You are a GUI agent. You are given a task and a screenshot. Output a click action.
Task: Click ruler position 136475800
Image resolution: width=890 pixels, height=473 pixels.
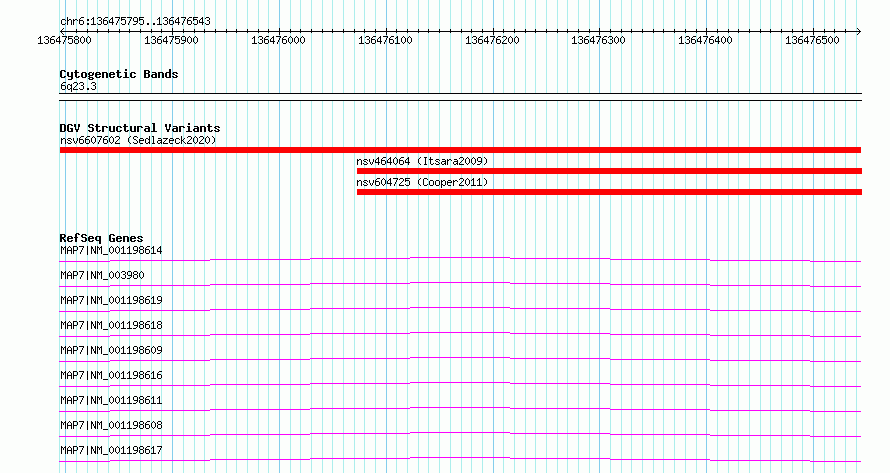pyautogui.click(x=64, y=40)
